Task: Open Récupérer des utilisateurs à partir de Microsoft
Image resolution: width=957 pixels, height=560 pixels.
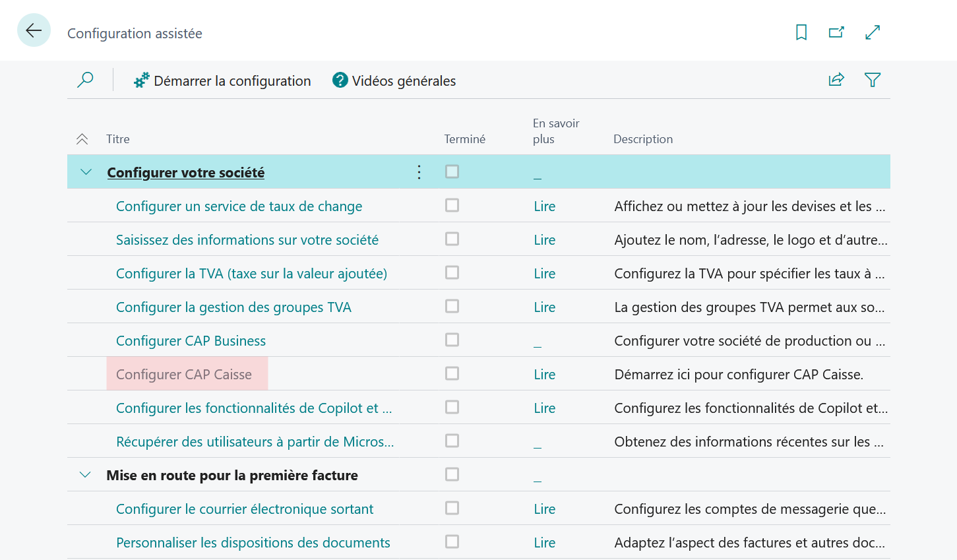Action: pos(255,442)
